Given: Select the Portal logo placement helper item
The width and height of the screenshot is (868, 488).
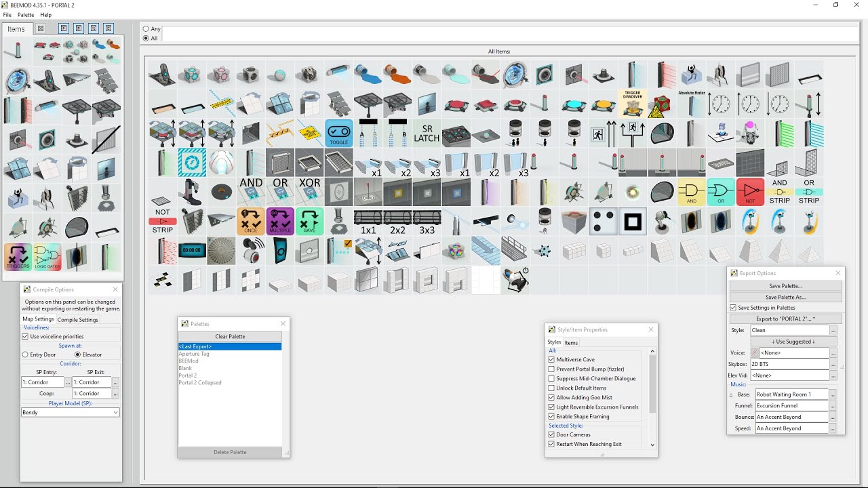Looking at the screenshot, I should coord(192,163).
